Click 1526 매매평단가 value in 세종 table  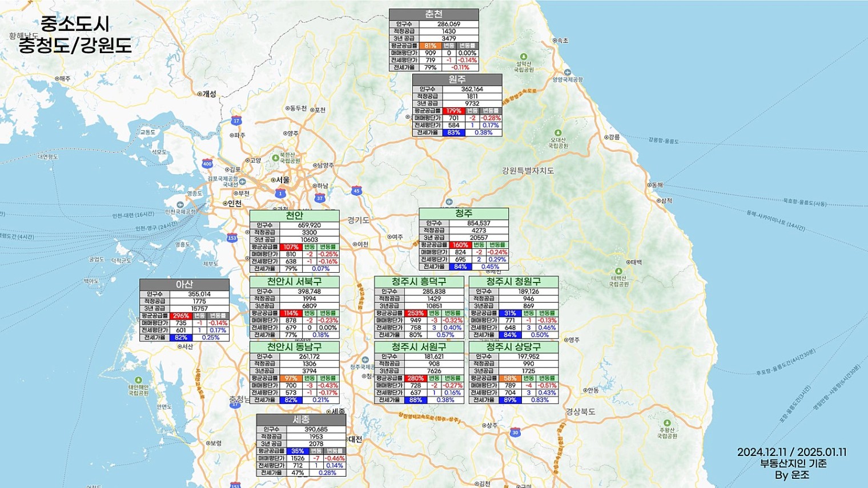click(x=298, y=458)
